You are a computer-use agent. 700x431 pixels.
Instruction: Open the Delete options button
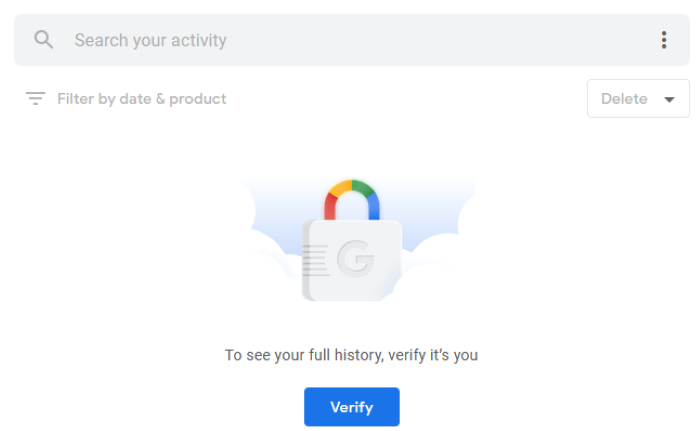click(x=638, y=99)
